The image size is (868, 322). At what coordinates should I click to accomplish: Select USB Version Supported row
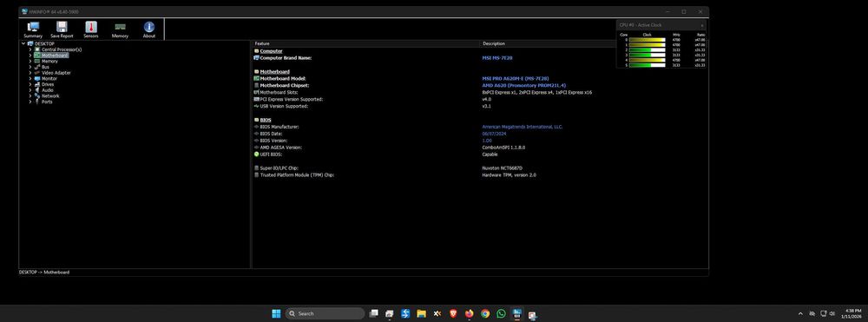tap(481, 106)
